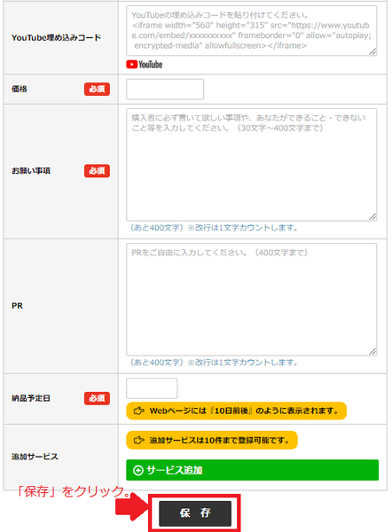392x532 pixels.
Task: Click the PR label
Action: [x=18, y=306]
